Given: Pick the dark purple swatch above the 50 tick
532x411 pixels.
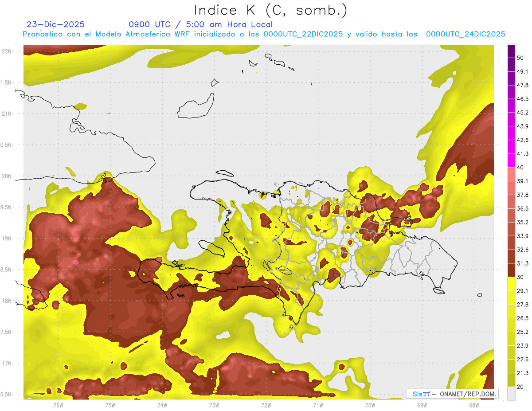Looking at the screenshot, I should [x=512, y=51].
